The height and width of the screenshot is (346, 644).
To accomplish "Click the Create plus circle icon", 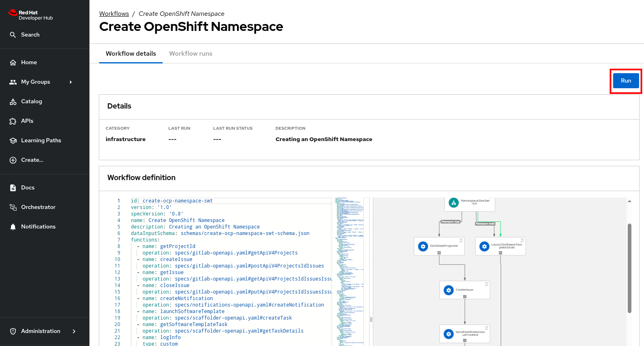I will 13,160.
